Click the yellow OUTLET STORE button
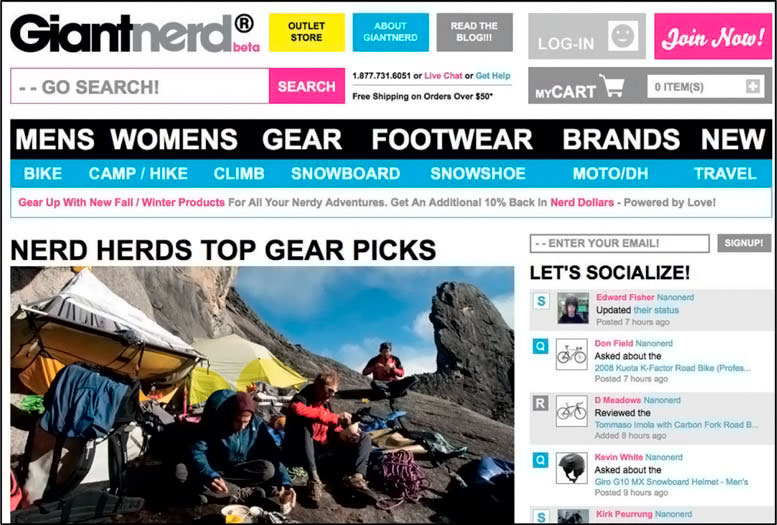Image resolution: width=777 pixels, height=525 pixels. [307, 32]
